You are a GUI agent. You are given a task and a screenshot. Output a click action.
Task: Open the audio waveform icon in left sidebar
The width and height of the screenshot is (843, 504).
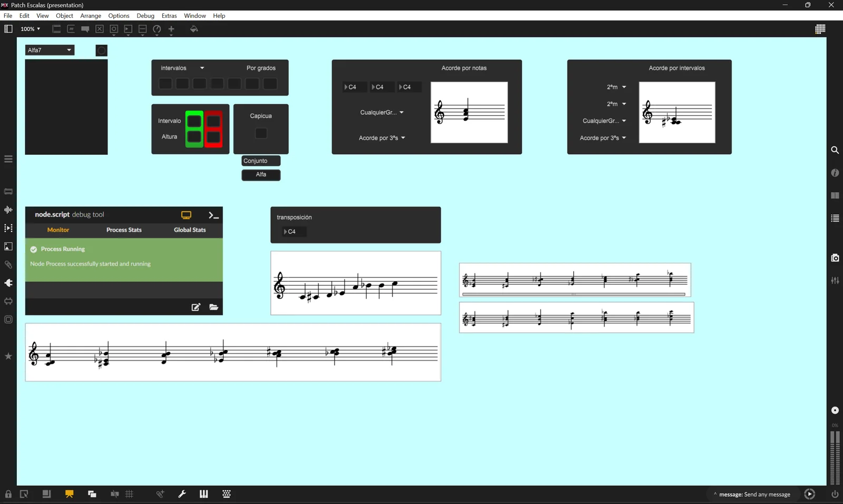(8, 210)
